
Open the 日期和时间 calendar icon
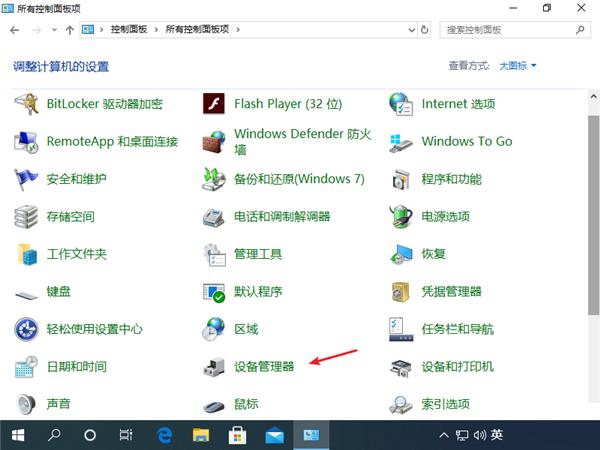tap(26, 367)
